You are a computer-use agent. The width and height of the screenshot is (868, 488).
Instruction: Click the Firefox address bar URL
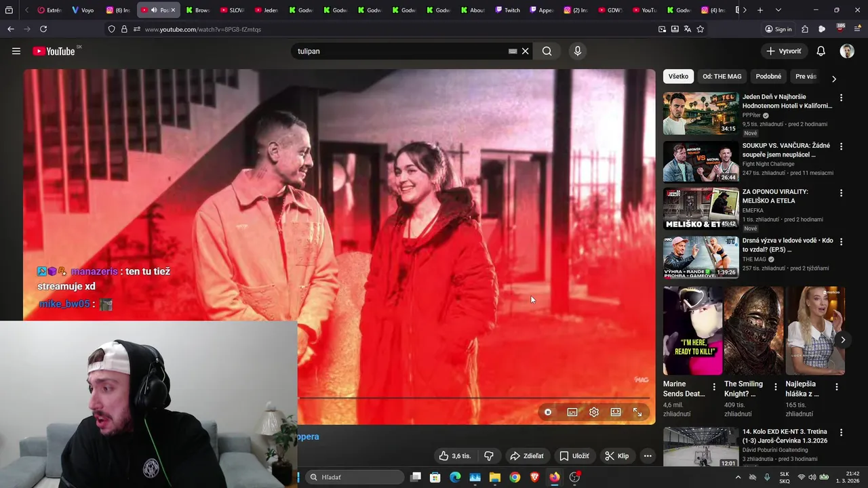203,29
